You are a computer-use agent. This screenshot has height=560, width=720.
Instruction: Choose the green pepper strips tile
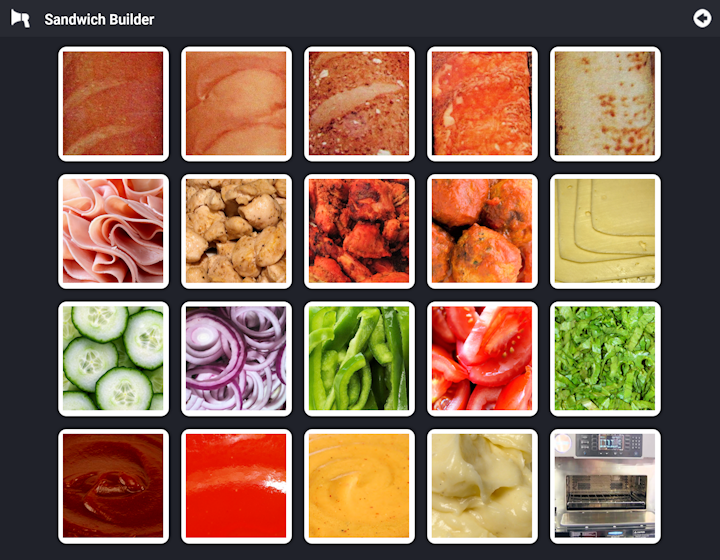pyautogui.click(x=360, y=359)
